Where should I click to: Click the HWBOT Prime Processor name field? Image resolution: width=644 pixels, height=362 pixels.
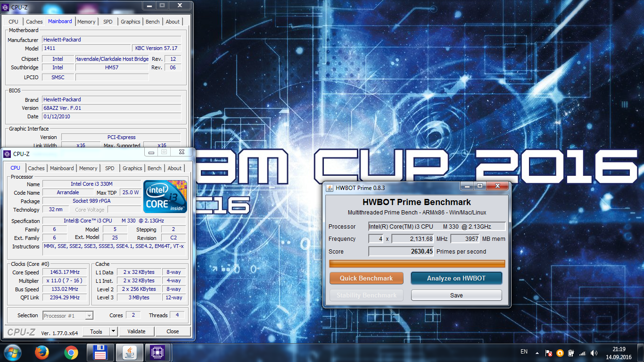click(x=437, y=227)
